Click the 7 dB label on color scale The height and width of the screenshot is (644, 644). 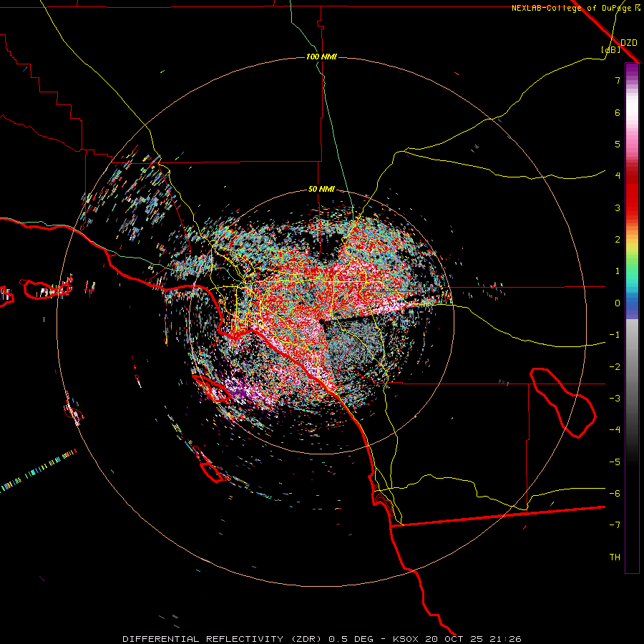pyautogui.click(x=618, y=80)
